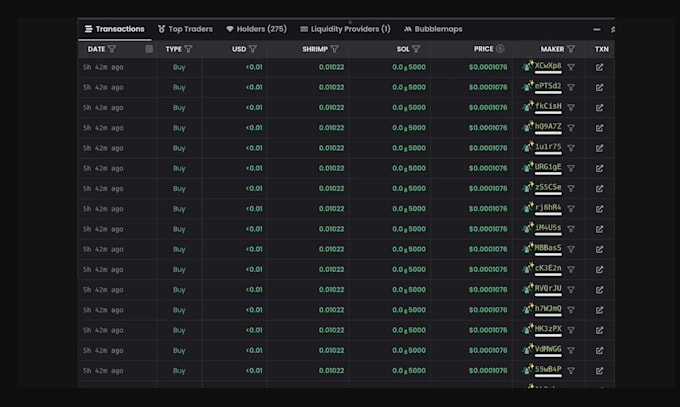
Task: Open maker address ePTSd2
Action: (x=548, y=86)
